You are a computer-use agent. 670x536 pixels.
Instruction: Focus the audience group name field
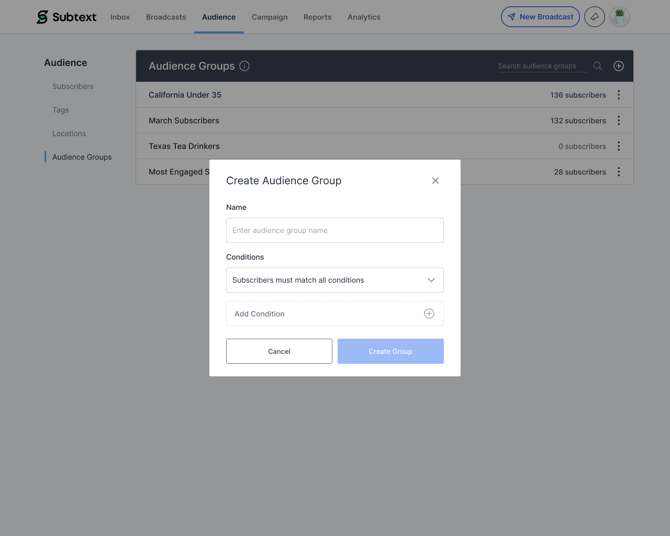[x=335, y=230]
